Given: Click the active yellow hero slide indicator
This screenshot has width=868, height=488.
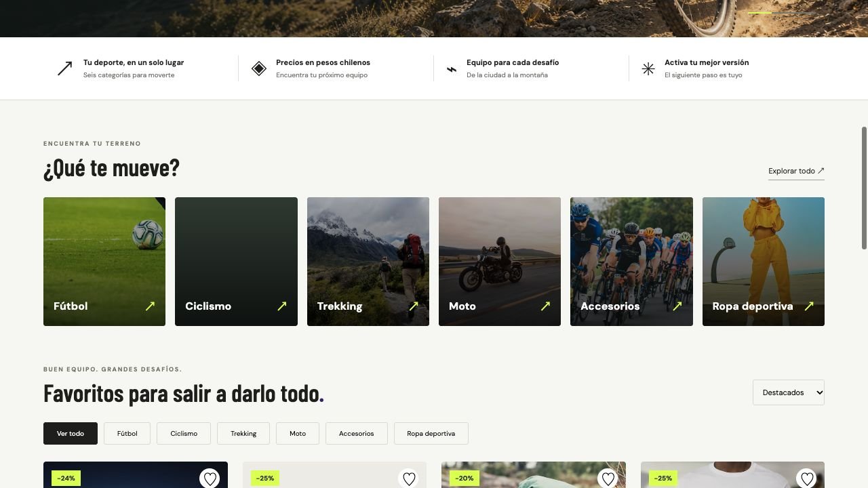Looking at the screenshot, I should point(759,13).
